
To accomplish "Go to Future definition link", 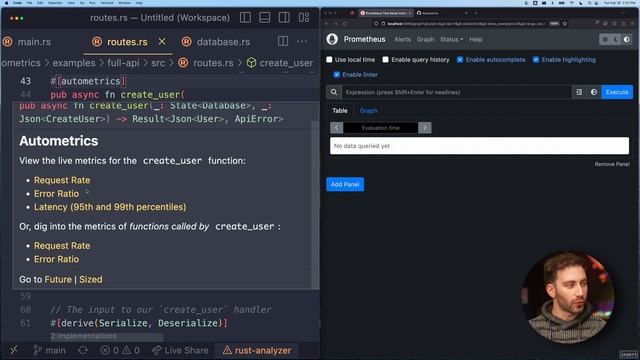I will [x=58, y=280].
